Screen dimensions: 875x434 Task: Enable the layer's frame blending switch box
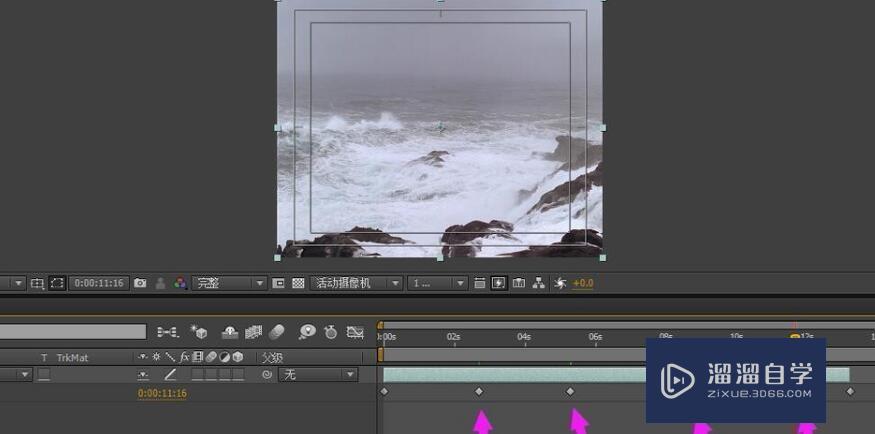(x=198, y=375)
